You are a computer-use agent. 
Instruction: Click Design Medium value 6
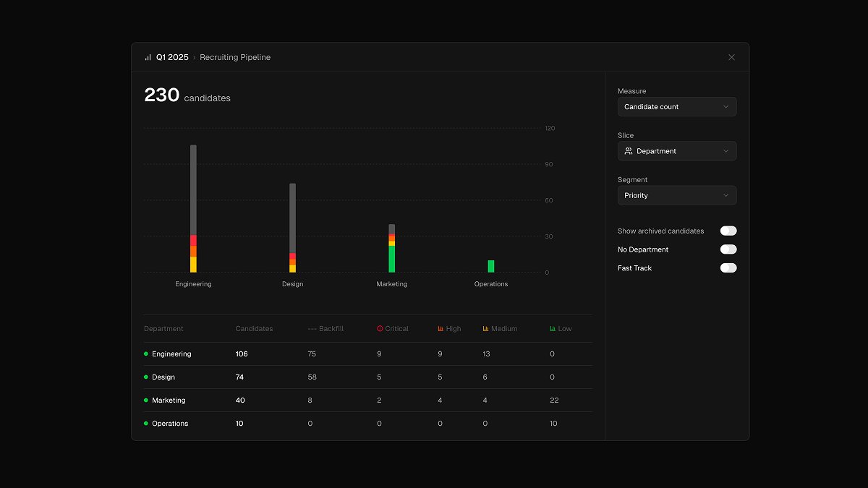coord(485,377)
